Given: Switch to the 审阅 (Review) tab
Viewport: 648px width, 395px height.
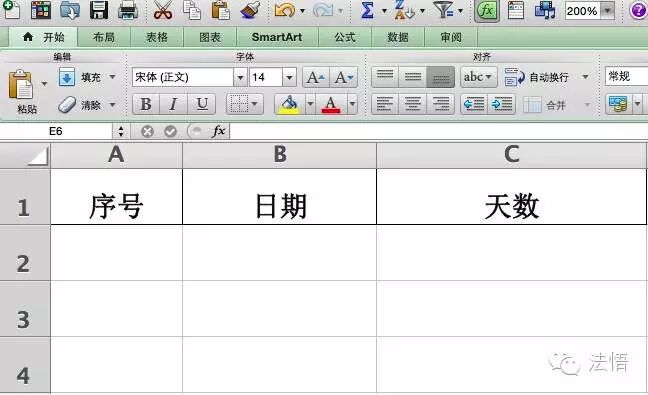Looking at the screenshot, I should 451,38.
